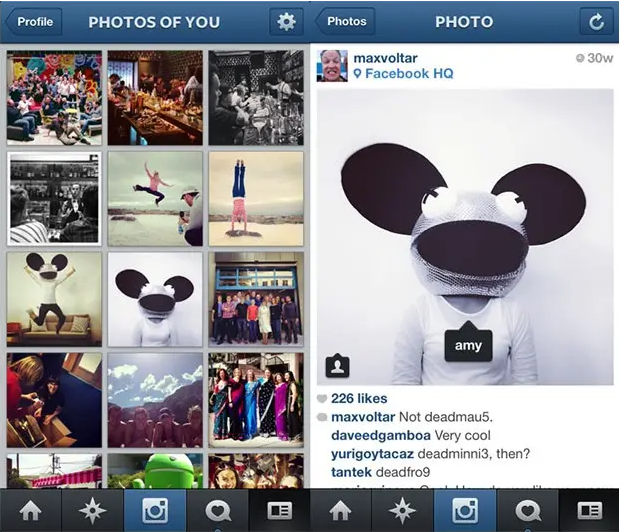Go back using the Profile button
The width and height of the screenshot is (620, 532).
34,21
